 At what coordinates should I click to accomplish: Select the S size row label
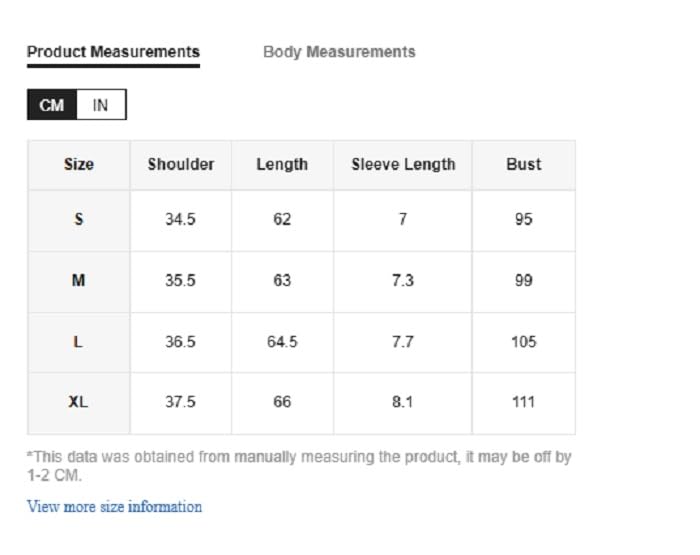[x=79, y=220]
